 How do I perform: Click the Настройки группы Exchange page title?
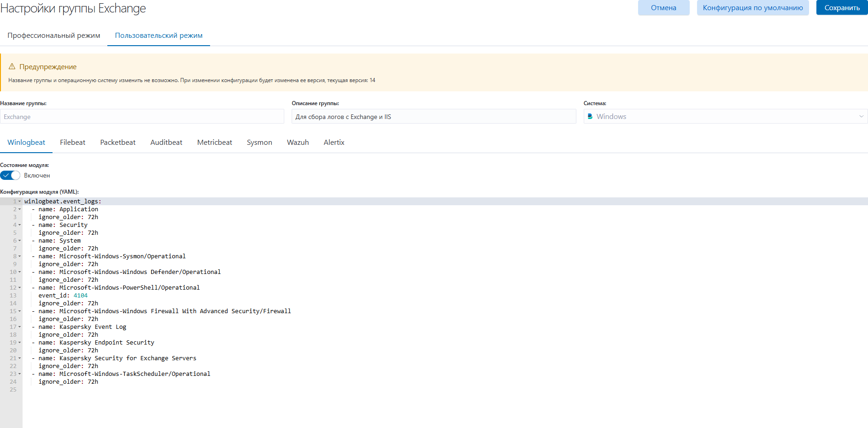73,8
